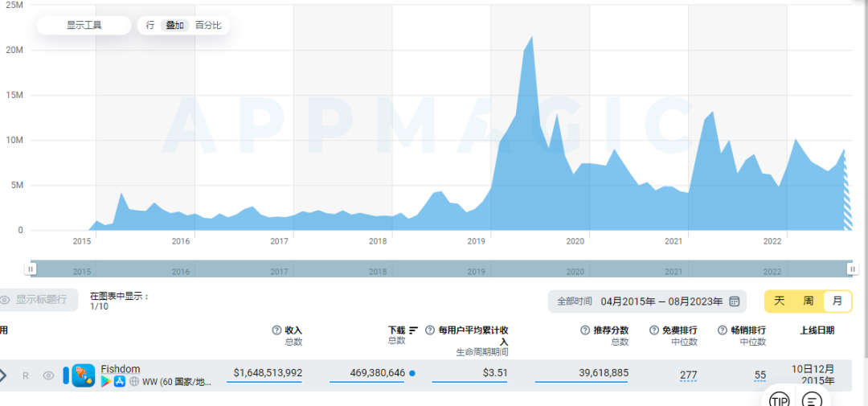The image size is (868, 406).
Task: Click help icon beside 每用户平均累计收入
Action: click(x=429, y=330)
